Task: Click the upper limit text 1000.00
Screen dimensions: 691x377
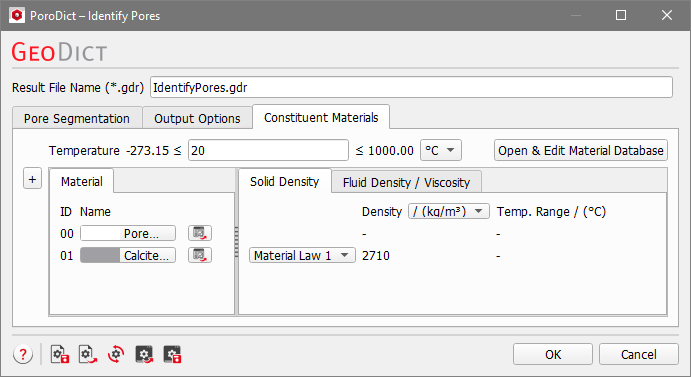Action: 391,151
